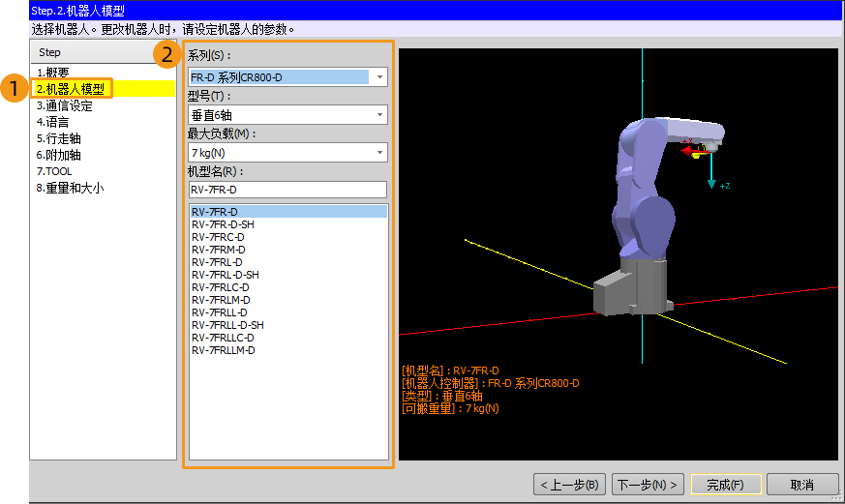Go to step 5.行走轴
The image size is (845, 504).
[x=58, y=138]
